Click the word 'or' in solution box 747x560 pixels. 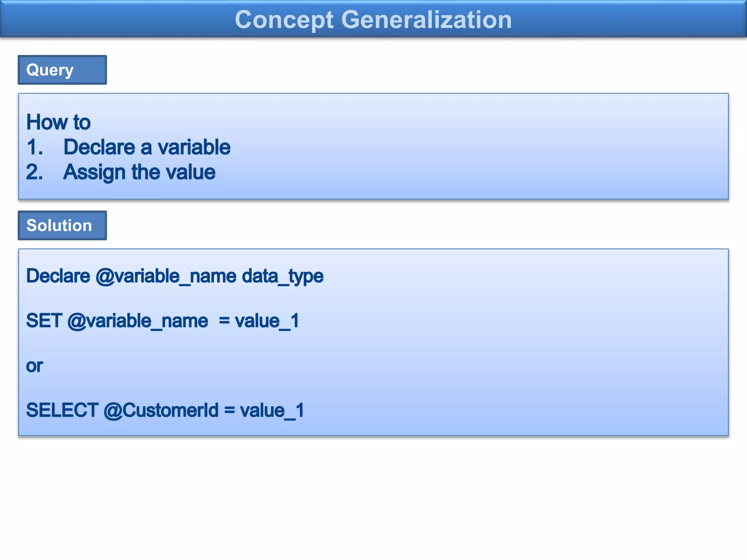pos(35,366)
